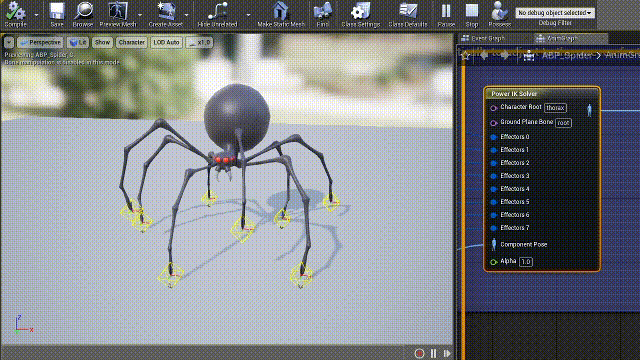Screen dimensions: 640x360
Task: Open Preview Mesh tool
Action: [x=118, y=14]
